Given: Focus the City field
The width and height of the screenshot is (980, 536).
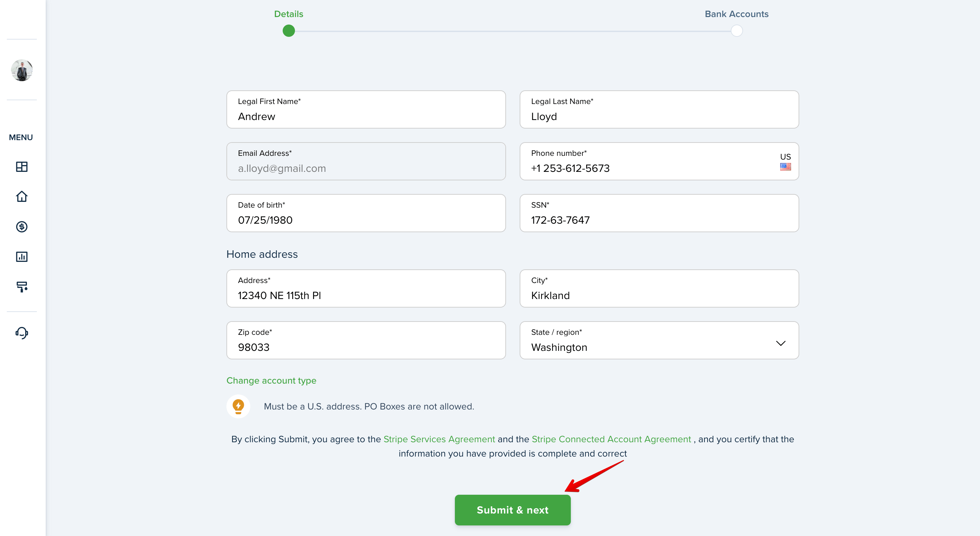Looking at the screenshot, I should [x=659, y=288].
